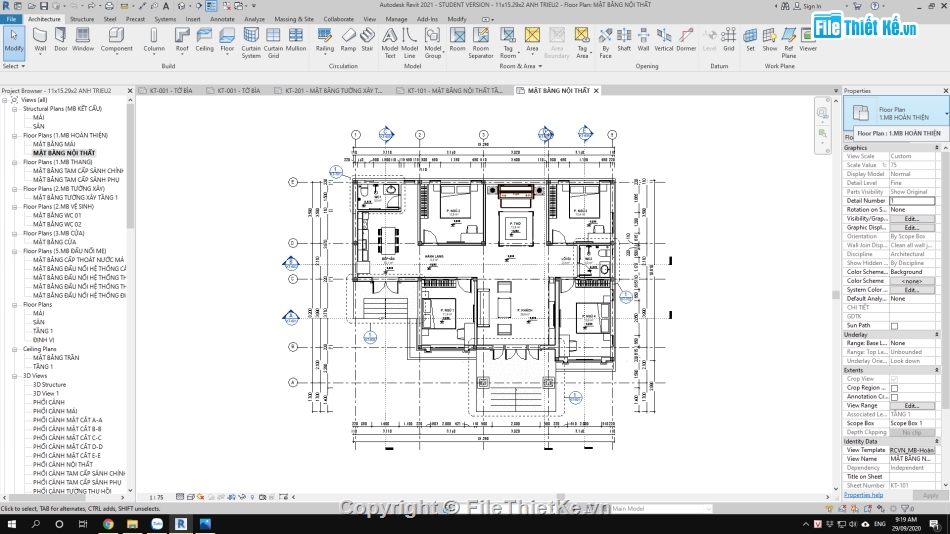Switch to the Annotate ribbon tab
The width and height of the screenshot is (950, 534).
coord(222,19)
